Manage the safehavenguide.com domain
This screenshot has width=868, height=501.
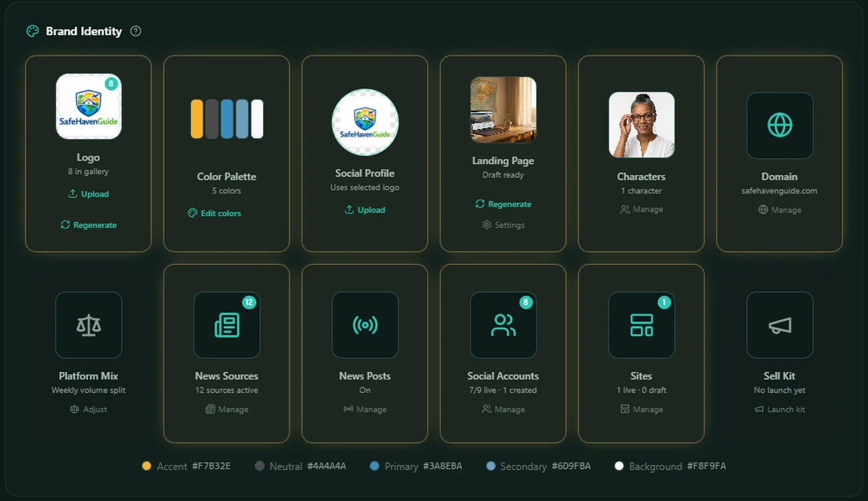coord(780,210)
